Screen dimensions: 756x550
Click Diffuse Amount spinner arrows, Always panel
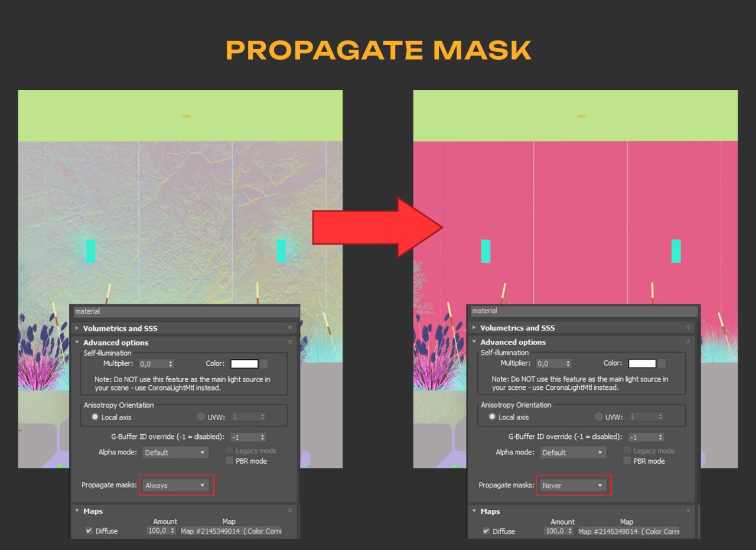[173, 531]
